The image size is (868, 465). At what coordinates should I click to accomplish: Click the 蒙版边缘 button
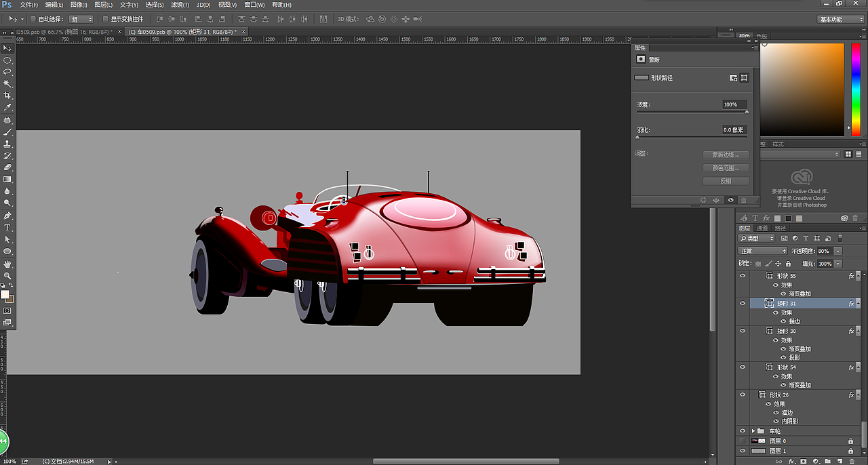(x=726, y=155)
